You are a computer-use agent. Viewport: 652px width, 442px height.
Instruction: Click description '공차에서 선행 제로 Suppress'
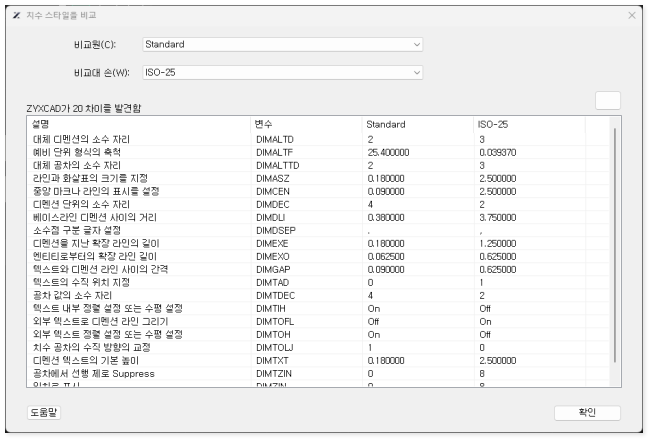pos(94,374)
